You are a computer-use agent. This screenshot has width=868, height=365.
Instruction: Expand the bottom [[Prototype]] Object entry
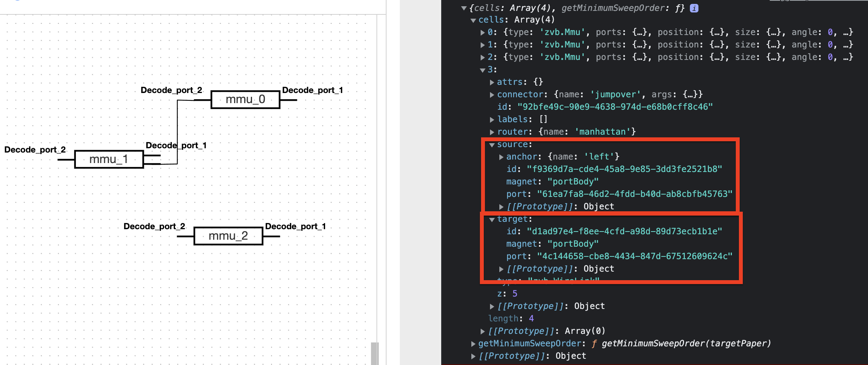point(473,356)
